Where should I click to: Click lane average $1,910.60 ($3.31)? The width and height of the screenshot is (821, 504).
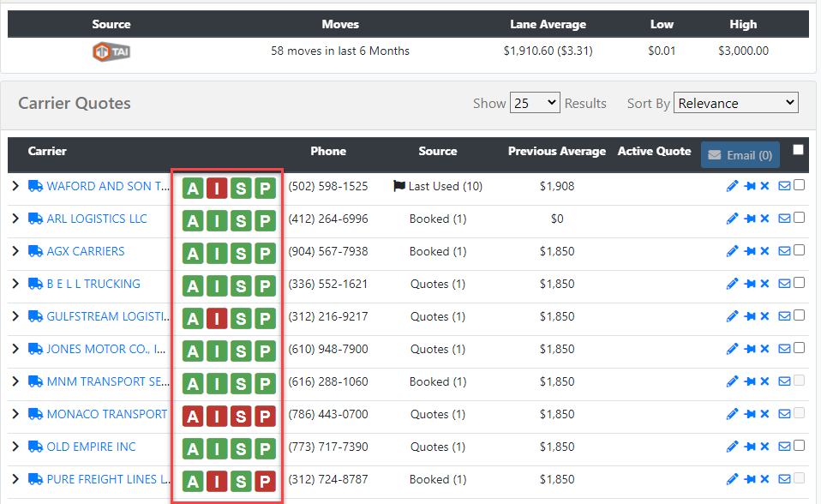click(x=548, y=51)
